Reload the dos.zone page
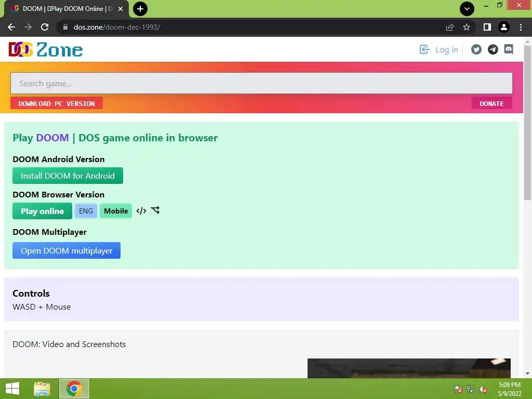This screenshot has height=399, width=532. (x=45, y=27)
